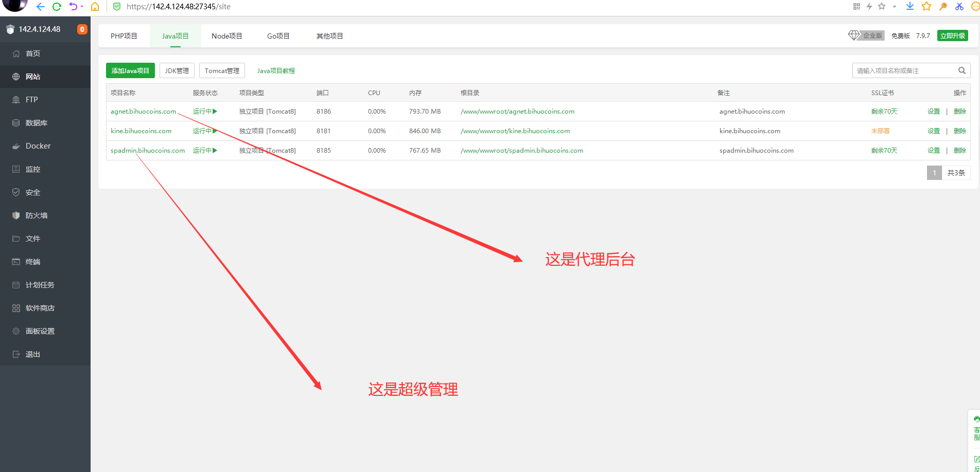Open Tomcat管理
The height and width of the screenshot is (472, 980).
tap(222, 70)
